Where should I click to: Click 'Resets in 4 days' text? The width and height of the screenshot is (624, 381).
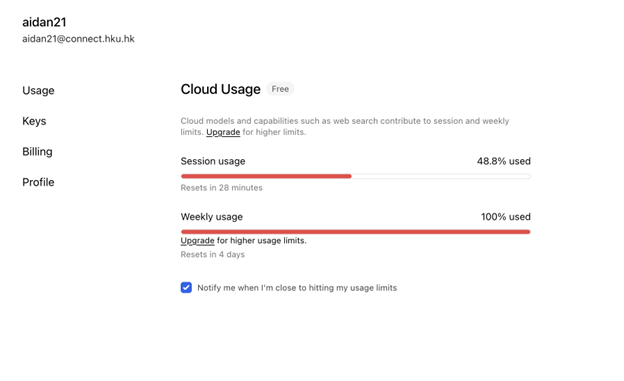point(213,254)
